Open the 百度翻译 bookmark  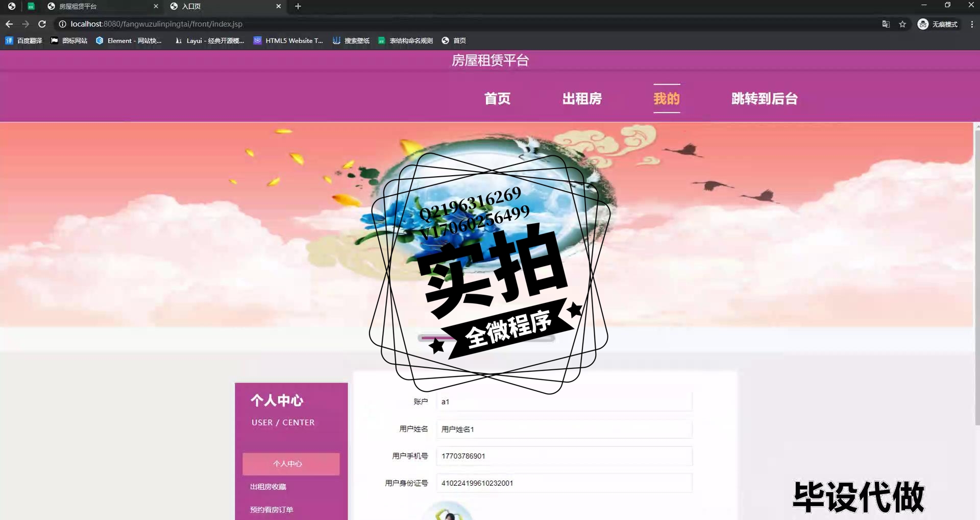point(23,40)
